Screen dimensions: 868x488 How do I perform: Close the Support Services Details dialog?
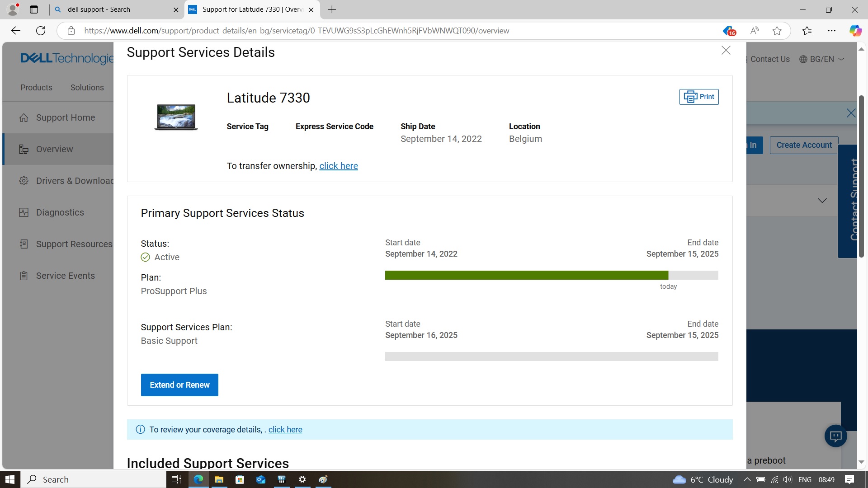tap(726, 50)
